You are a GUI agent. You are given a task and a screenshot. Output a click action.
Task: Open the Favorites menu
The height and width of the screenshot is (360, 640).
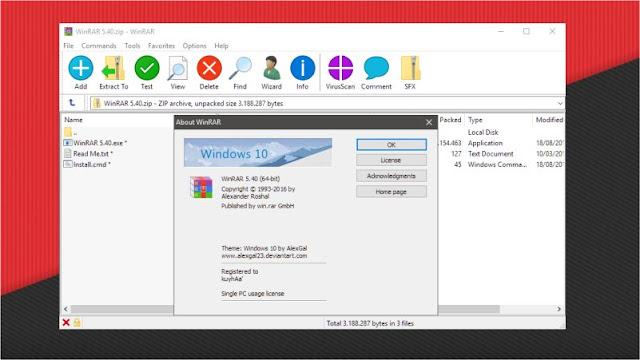coord(161,46)
